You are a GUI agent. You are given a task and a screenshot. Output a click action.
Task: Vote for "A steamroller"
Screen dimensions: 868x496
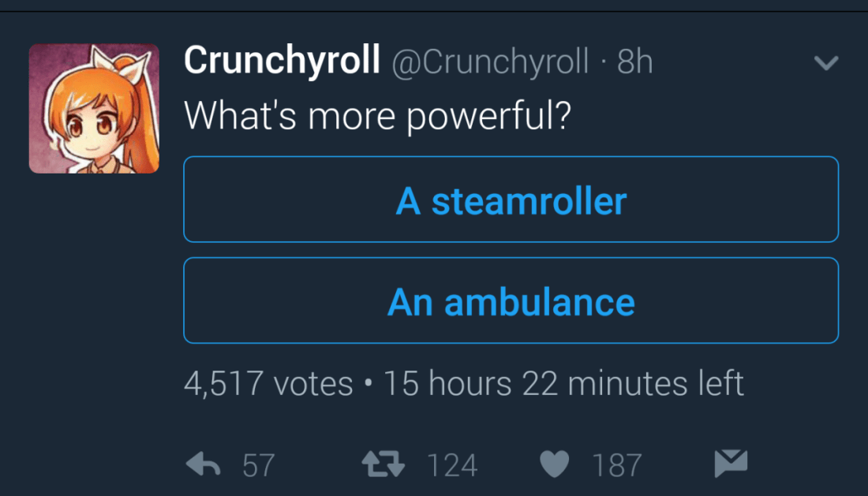(x=511, y=200)
